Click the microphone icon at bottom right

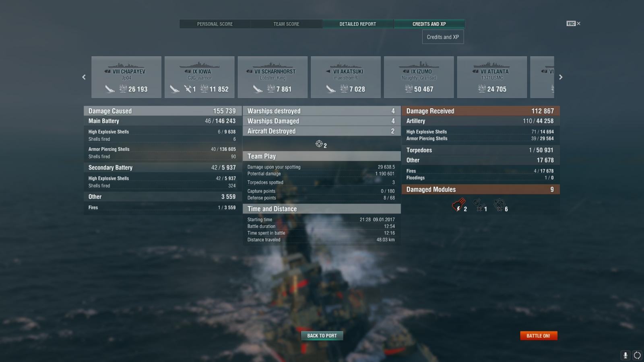point(625,355)
